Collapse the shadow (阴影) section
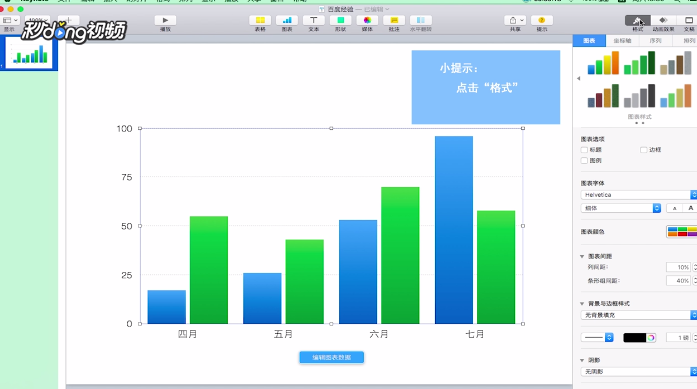 pyautogui.click(x=582, y=360)
